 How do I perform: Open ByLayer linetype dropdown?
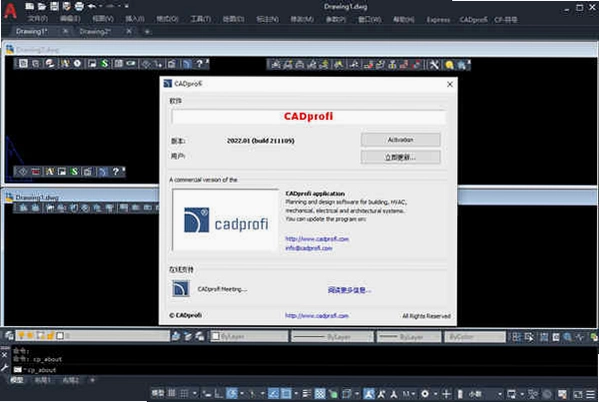tap(332, 337)
